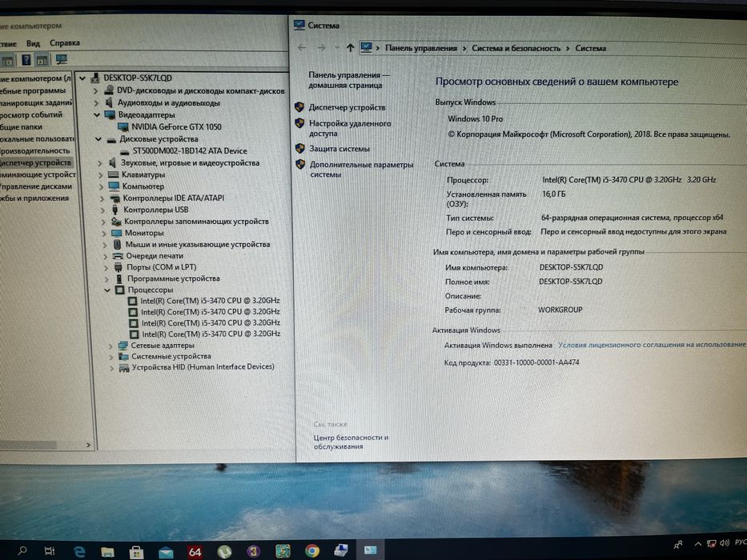The width and height of the screenshot is (747, 560).
Task: Select Компьютер category in device tree
Action: pyautogui.click(x=143, y=186)
